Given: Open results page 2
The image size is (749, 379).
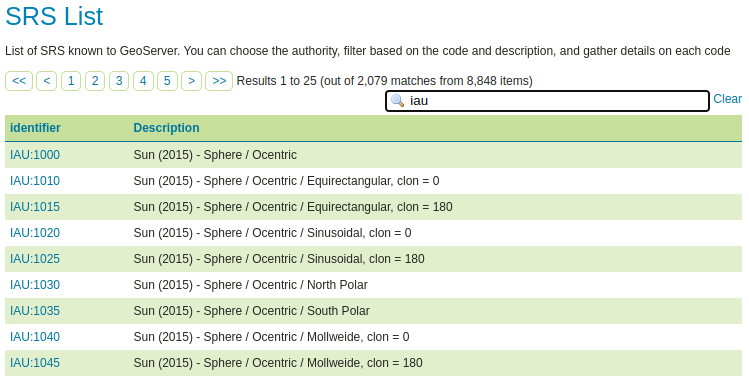Looking at the screenshot, I should (x=95, y=81).
